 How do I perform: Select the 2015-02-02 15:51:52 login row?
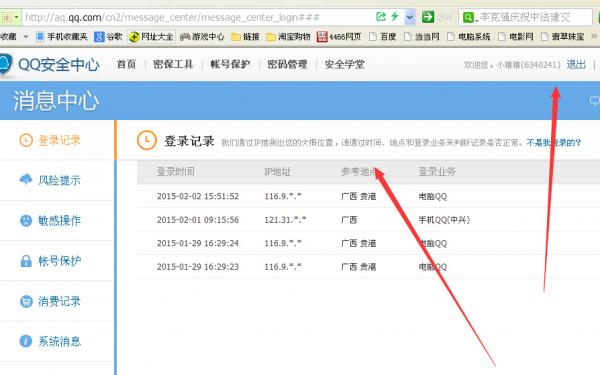(368, 196)
